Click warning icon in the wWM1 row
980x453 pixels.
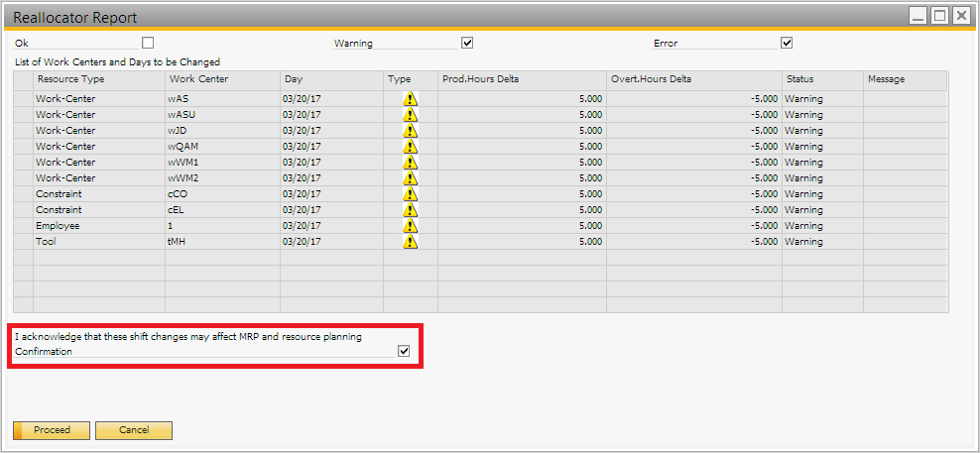coord(410,163)
